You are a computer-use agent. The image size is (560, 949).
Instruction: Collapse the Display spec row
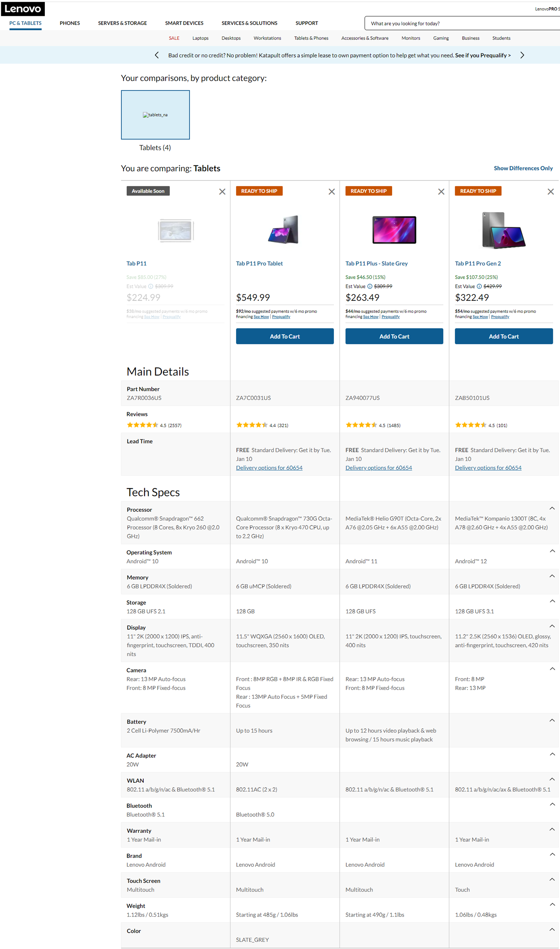coord(552,626)
